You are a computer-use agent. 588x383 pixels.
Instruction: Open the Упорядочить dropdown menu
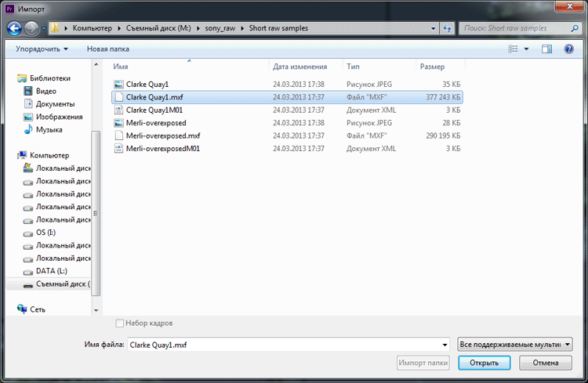click(x=42, y=49)
